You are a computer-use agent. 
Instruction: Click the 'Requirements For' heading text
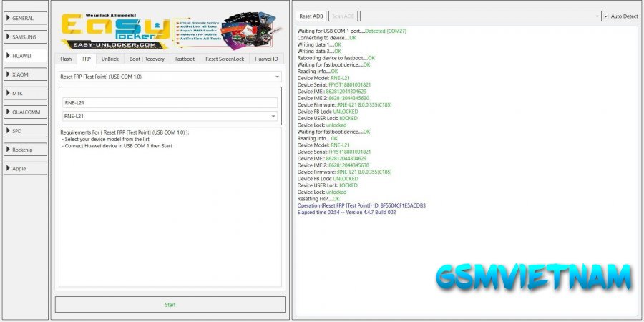tap(125, 132)
